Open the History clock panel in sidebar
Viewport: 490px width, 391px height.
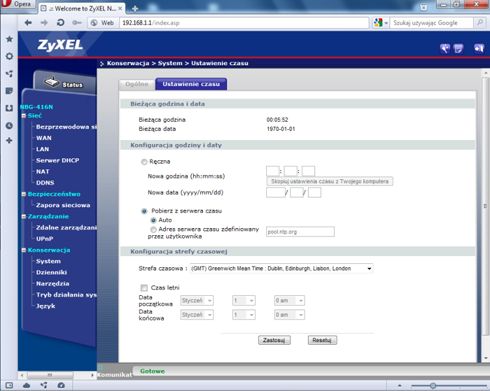tap(9, 126)
